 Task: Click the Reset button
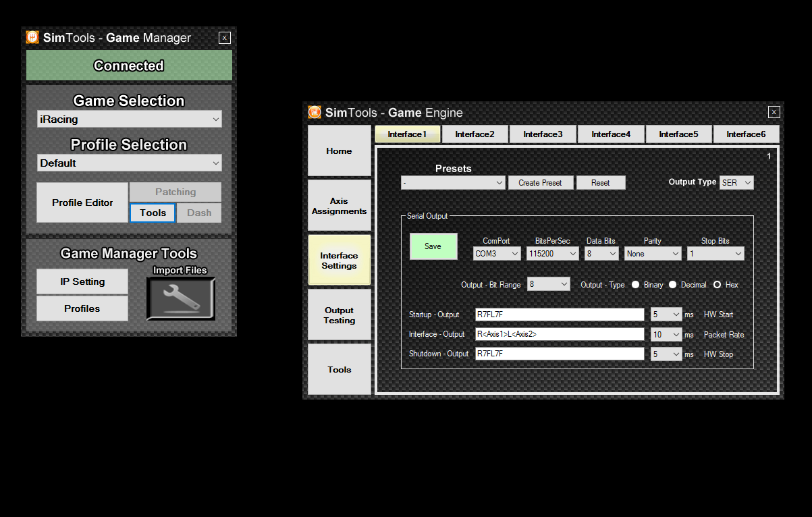pos(601,183)
